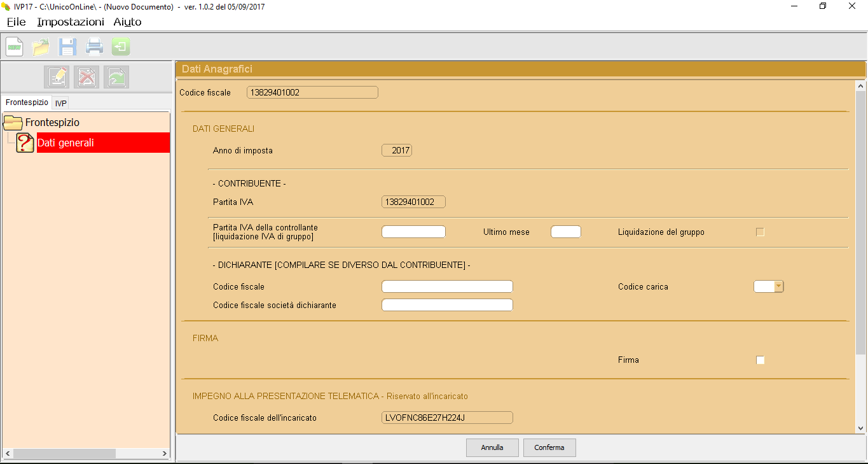Image resolution: width=868 pixels, height=464 pixels.
Task: Click the delete page red X icon
Action: point(86,77)
